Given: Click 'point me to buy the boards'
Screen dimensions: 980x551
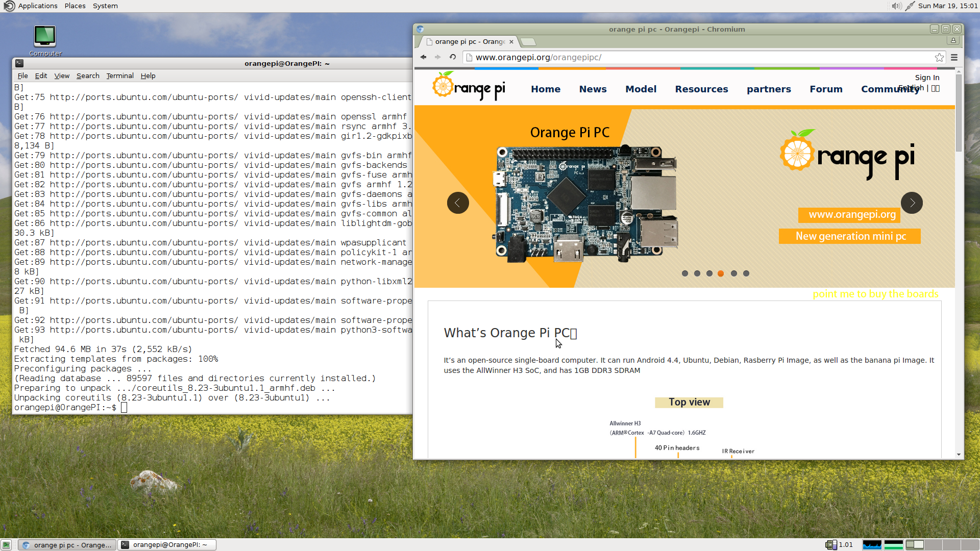Looking at the screenshot, I should 875,294.
